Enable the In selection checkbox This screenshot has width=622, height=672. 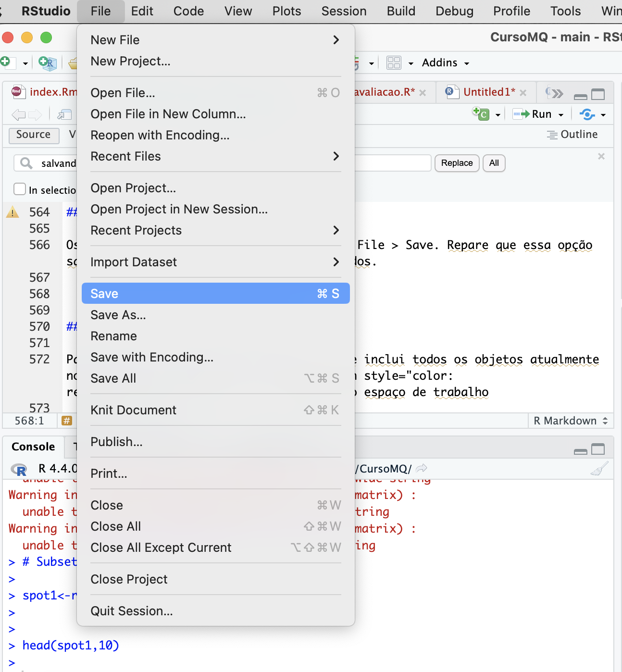coord(20,189)
